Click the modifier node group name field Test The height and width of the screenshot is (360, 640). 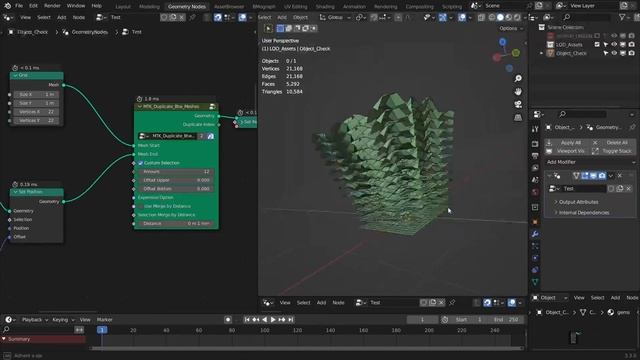point(583,189)
